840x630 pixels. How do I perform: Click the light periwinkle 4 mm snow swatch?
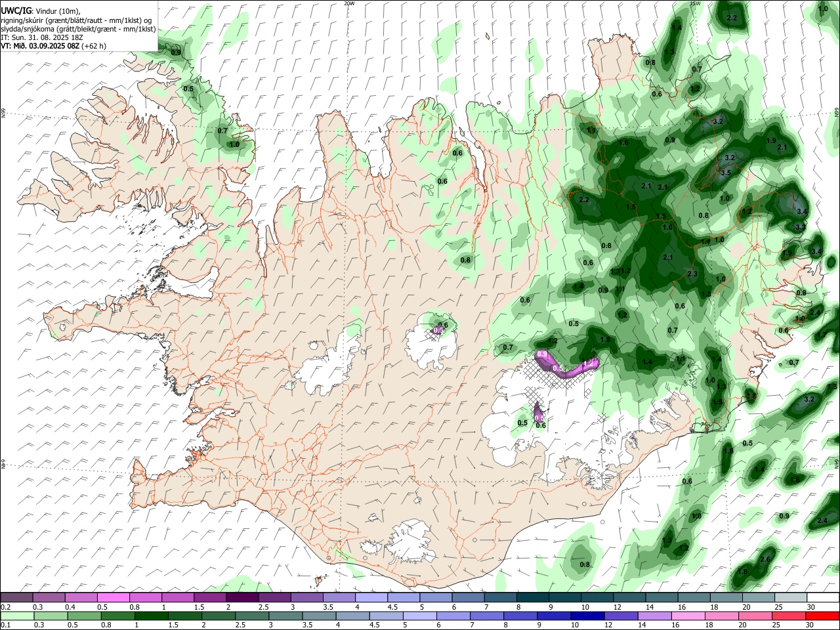pos(371,598)
